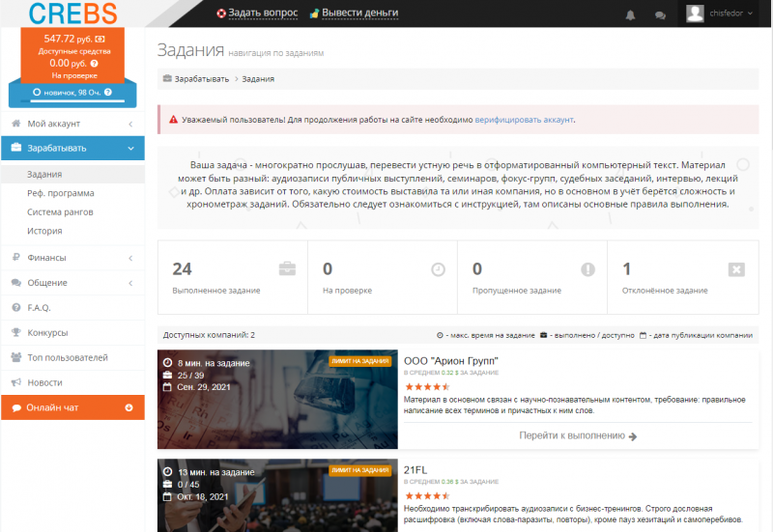This screenshot has height=532, width=773.
Task: Click the Зарабатывать breadcrumb link
Action: (202, 79)
